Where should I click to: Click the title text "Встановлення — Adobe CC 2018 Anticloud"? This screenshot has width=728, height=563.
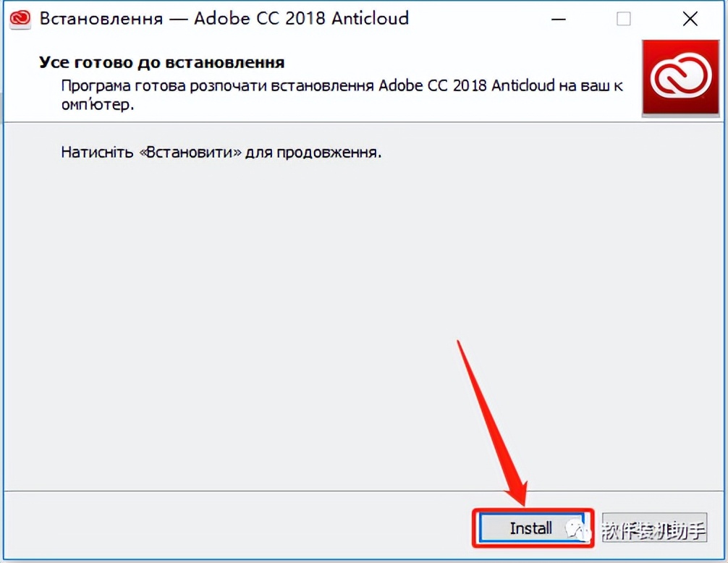click(x=224, y=19)
